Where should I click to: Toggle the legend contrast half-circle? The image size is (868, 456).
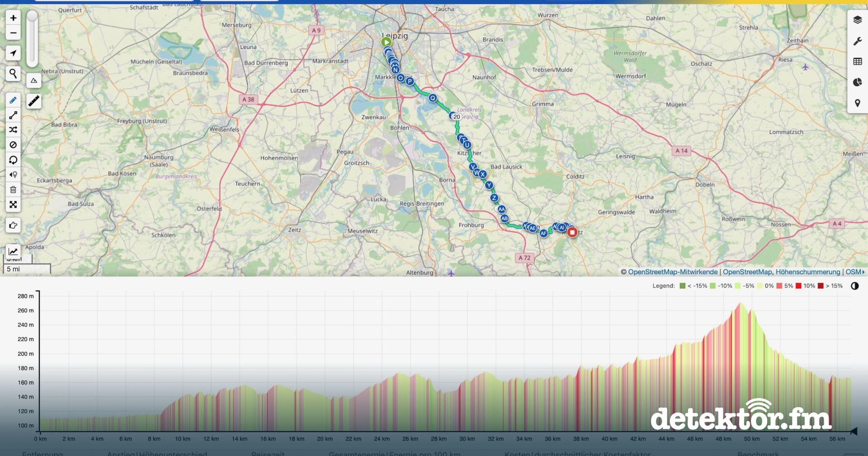[854, 286]
